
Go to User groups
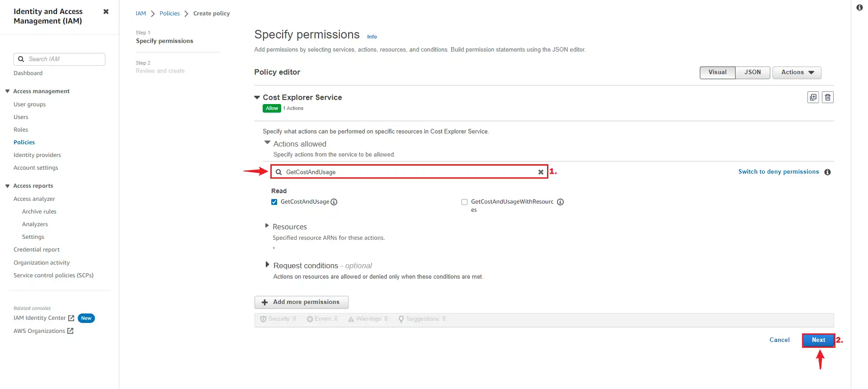pyautogui.click(x=30, y=104)
